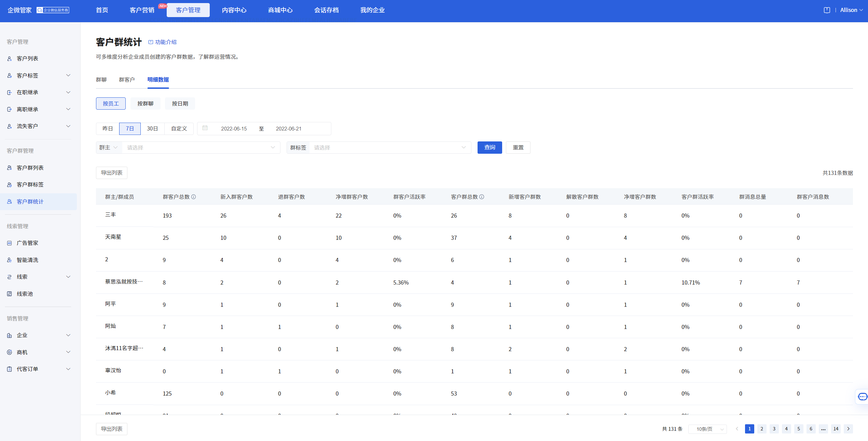
Task: Open the 群主 type dropdown
Action: pos(109,148)
